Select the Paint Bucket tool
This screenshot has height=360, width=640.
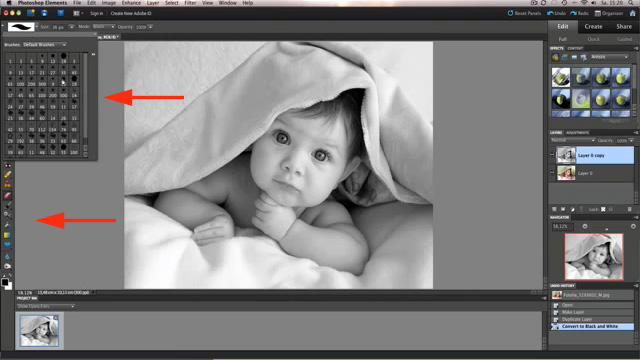[x=7, y=225]
